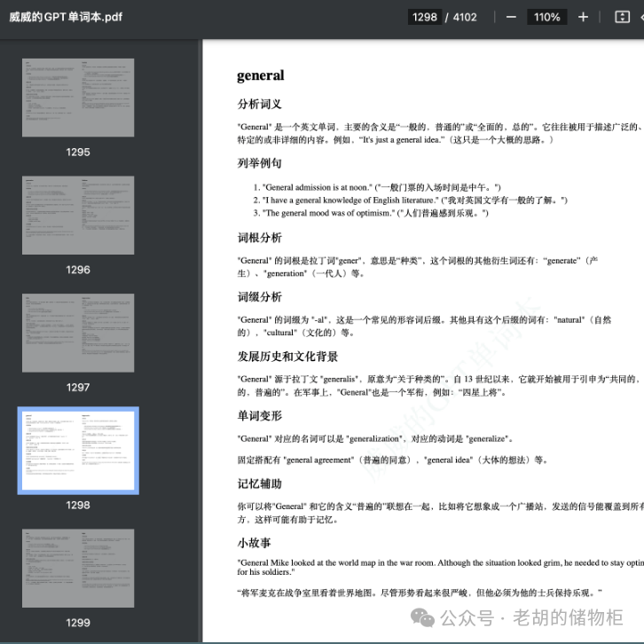Screen dimensions: 644x644
Task: Open page 1299 thumbnail
Action: pos(78,569)
